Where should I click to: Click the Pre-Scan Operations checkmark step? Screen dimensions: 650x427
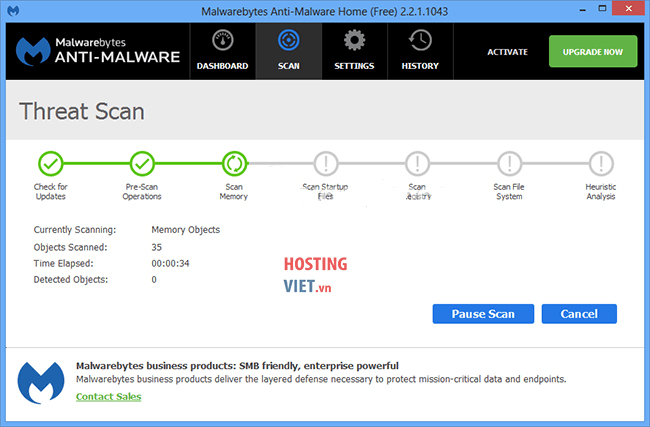[142, 163]
